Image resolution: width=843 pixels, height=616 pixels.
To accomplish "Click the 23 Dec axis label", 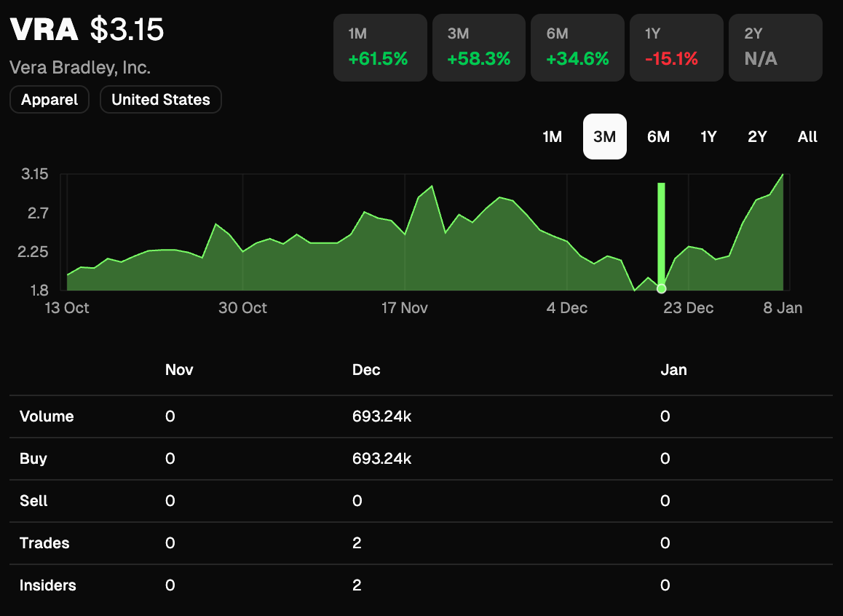I will coord(688,308).
